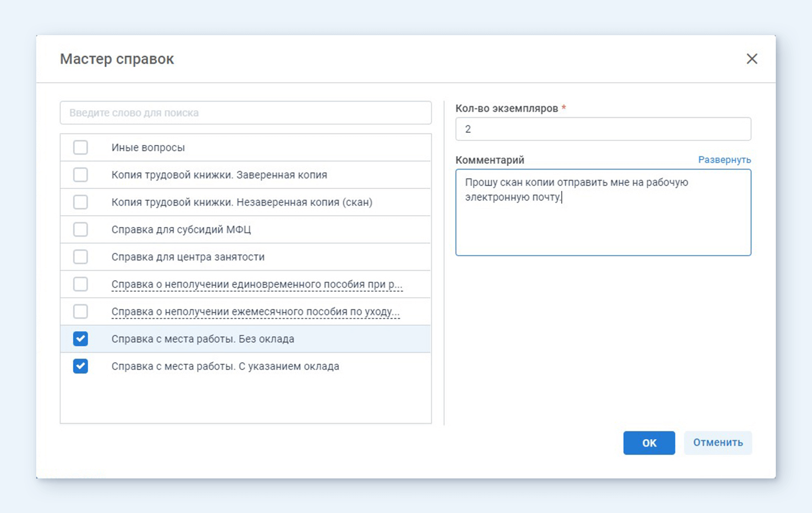This screenshot has height=513, width=812.
Task: Click the Развернуть link
Action: point(725,160)
